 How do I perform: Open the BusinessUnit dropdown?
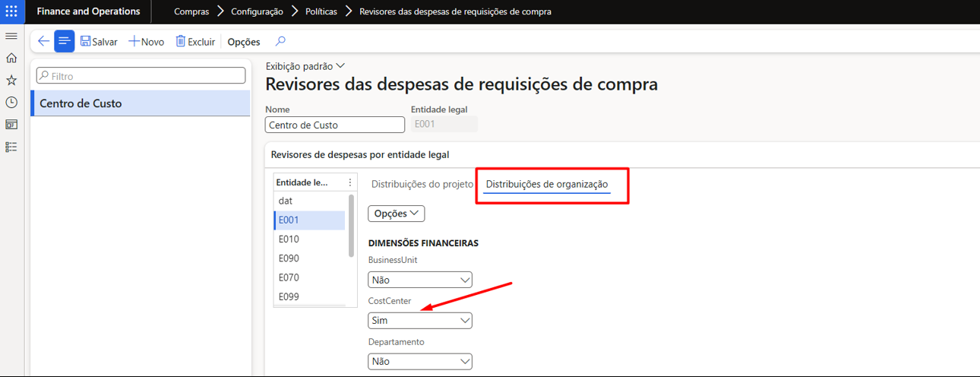(420, 280)
